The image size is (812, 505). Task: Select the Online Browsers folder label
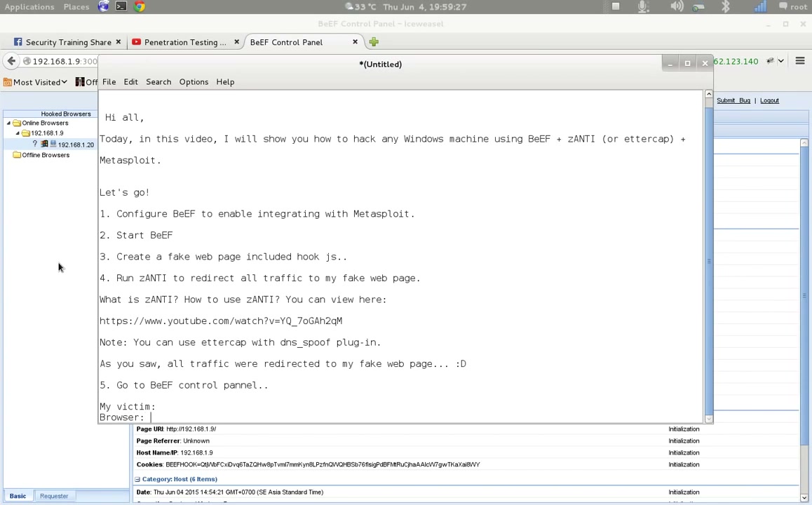45,123
